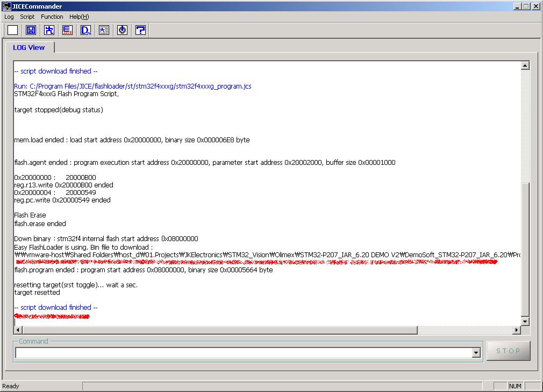
Task: Open the Script menu
Action: 27,17
